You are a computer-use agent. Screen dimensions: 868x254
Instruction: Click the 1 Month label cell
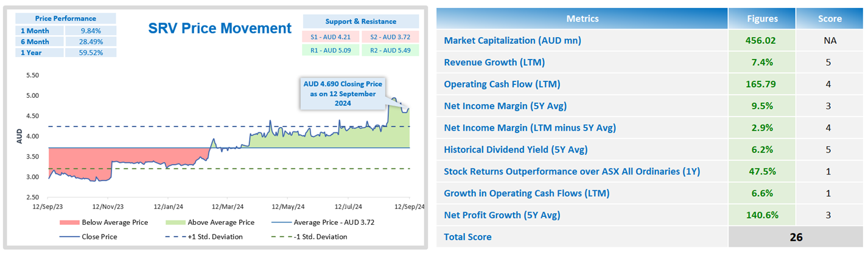tap(41, 30)
